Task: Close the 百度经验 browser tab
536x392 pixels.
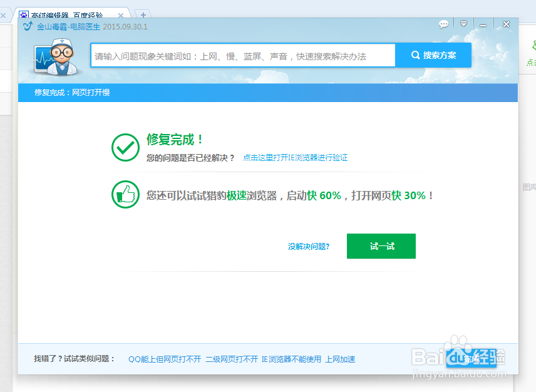Action: click(x=121, y=16)
